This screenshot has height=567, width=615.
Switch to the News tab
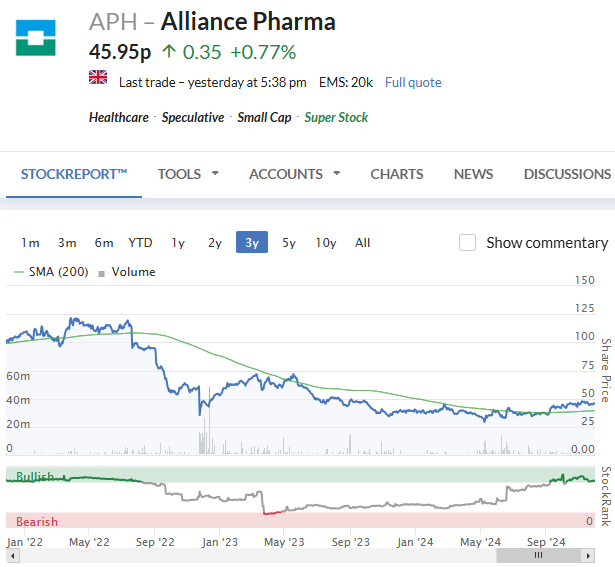(x=473, y=174)
